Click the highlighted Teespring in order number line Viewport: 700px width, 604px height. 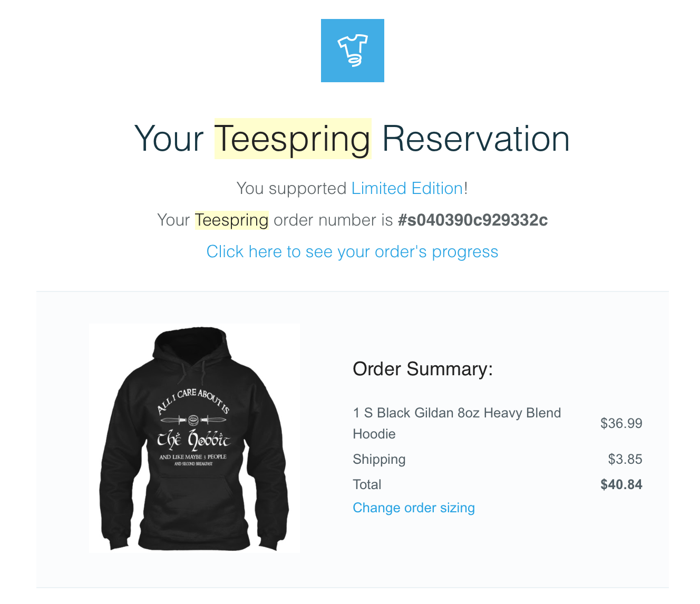[232, 220]
